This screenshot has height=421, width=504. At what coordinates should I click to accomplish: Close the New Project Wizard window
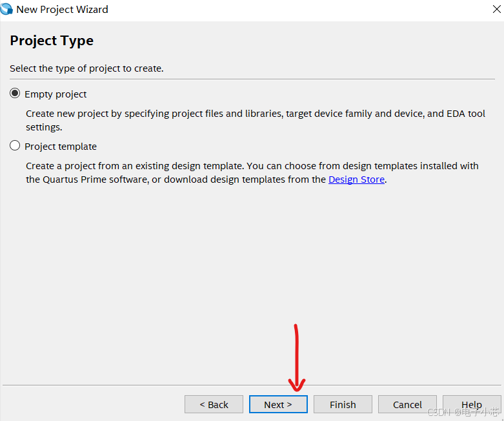pyautogui.click(x=494, y=9)
